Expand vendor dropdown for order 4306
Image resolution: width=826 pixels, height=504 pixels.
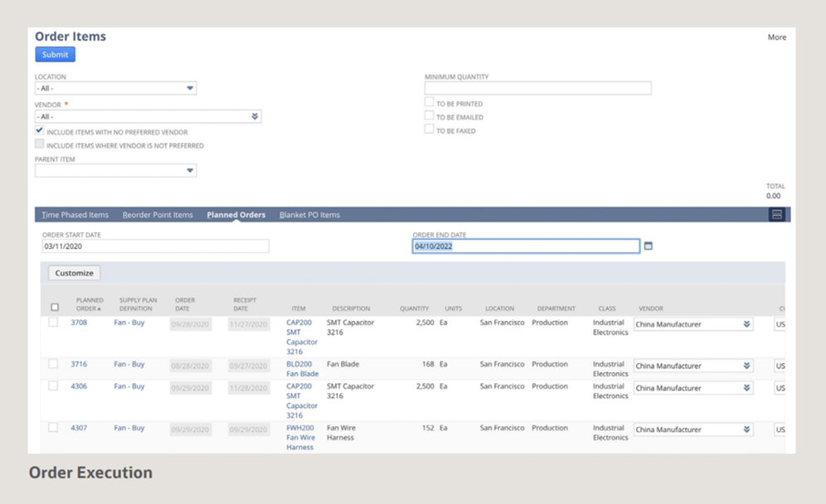pyautogui.click(x=746, y=388)
